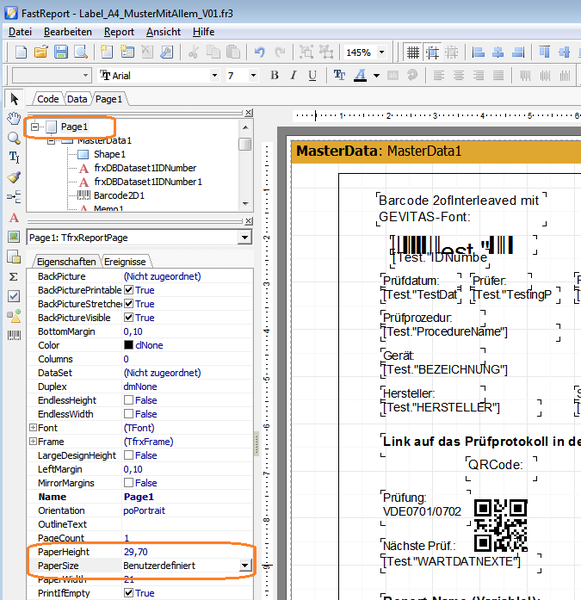Expand the Frame property node
581x600 pixels.
pyautogui.click(x=33, y=441)
